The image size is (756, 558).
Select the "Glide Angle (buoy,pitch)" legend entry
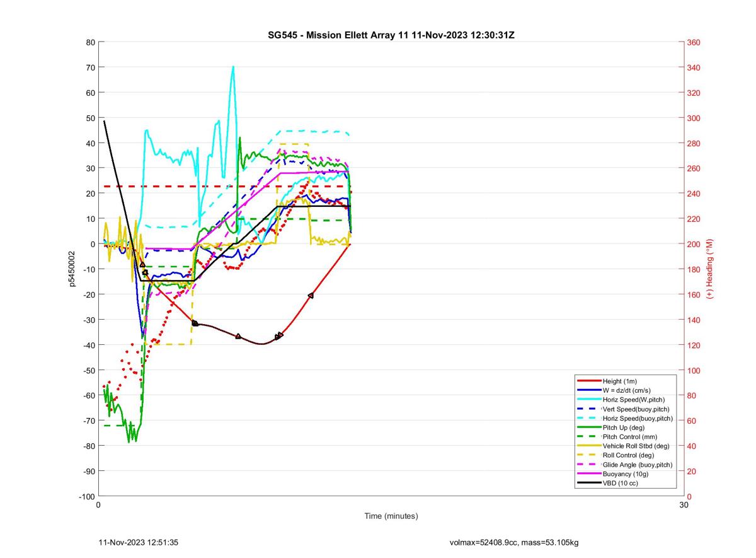click(x=638, y=464)
